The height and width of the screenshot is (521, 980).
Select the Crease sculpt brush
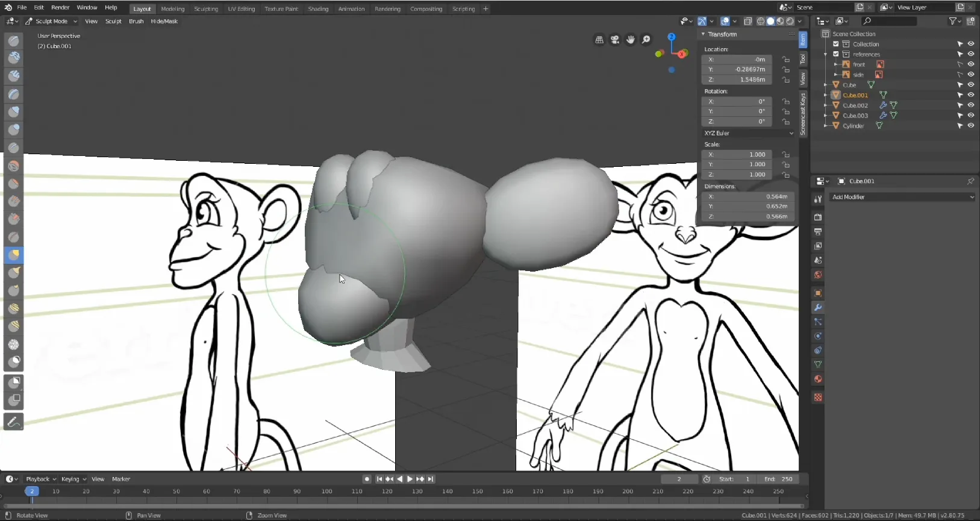coord(14,148)
